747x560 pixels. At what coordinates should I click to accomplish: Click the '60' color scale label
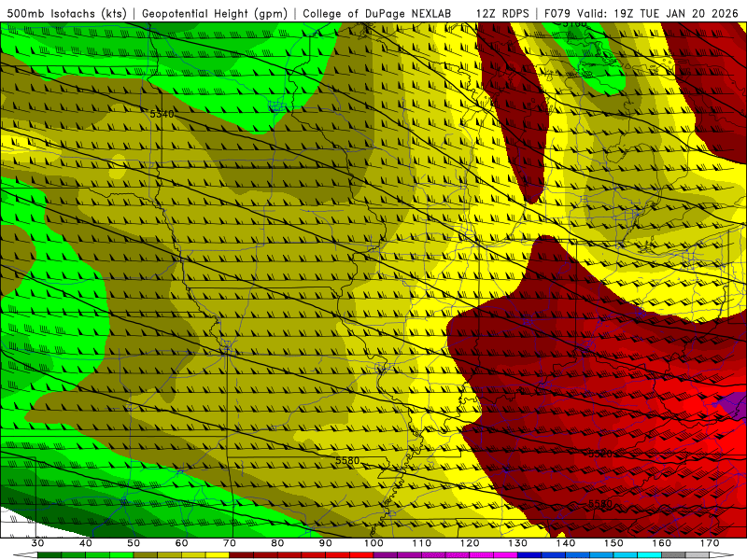pyautogui.click(x=181, y=543)
